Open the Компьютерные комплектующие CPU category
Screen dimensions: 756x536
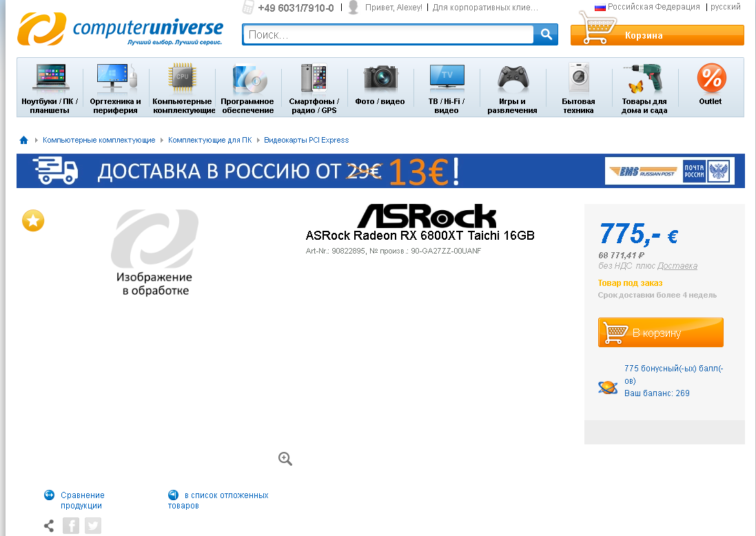[x=182, y=88]
